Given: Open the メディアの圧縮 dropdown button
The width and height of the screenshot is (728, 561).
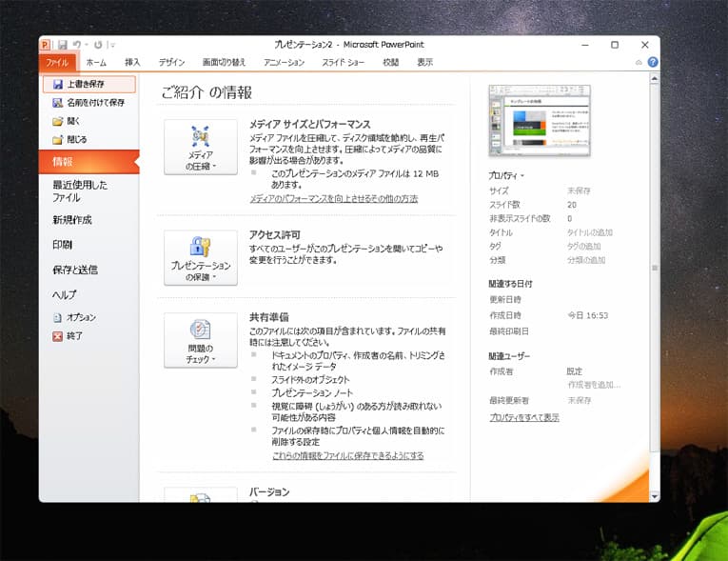Looking at the screenshot, I should (201, 148).
